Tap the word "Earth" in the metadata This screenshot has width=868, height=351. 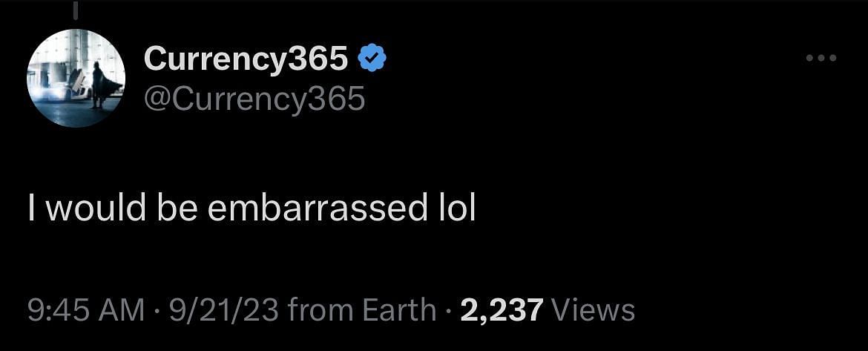click(399, 310)
